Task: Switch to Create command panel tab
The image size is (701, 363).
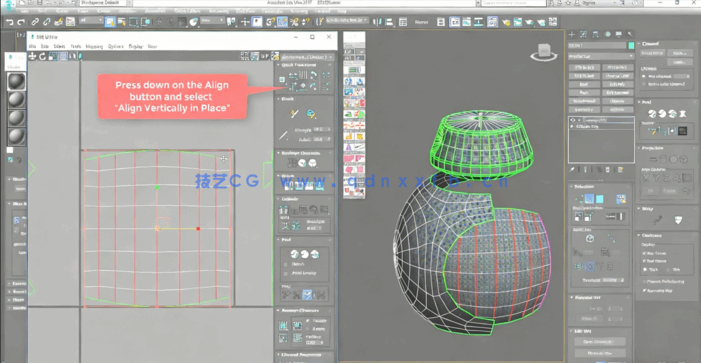Action: click(572, 34)
